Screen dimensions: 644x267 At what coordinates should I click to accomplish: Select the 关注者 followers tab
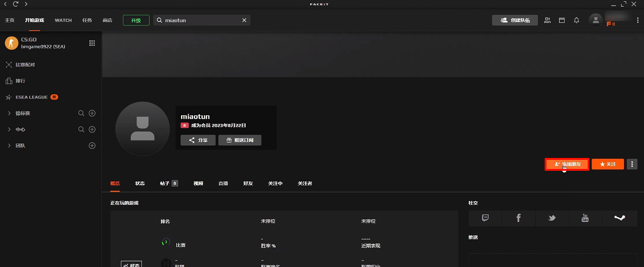click(305, 183)
